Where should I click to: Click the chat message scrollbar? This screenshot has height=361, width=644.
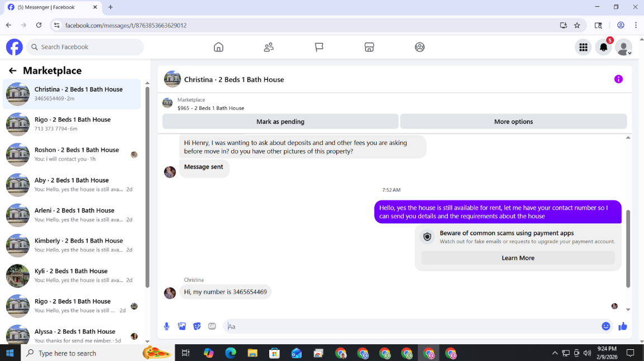click(x=628, y=248)
